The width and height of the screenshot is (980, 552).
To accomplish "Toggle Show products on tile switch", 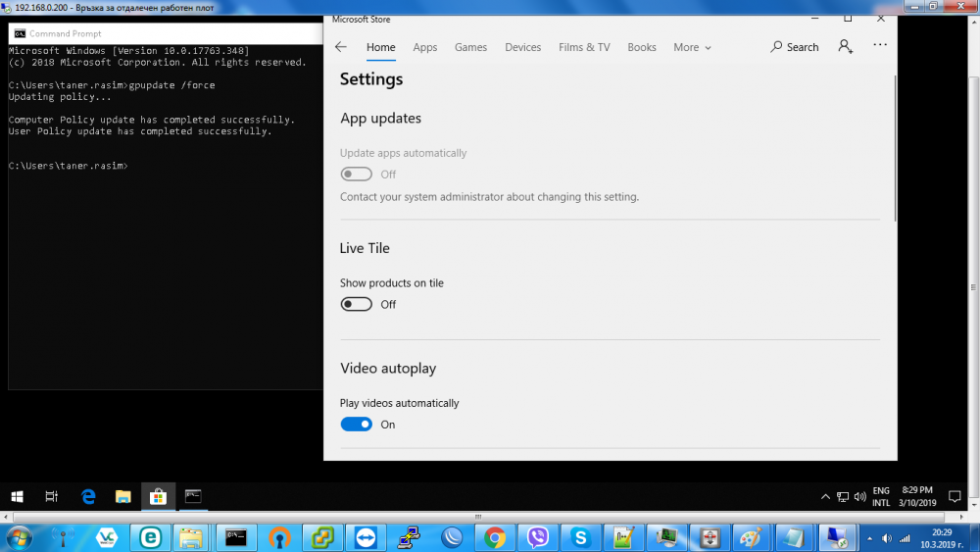I will pyautogui.click(x=357, y=304).
